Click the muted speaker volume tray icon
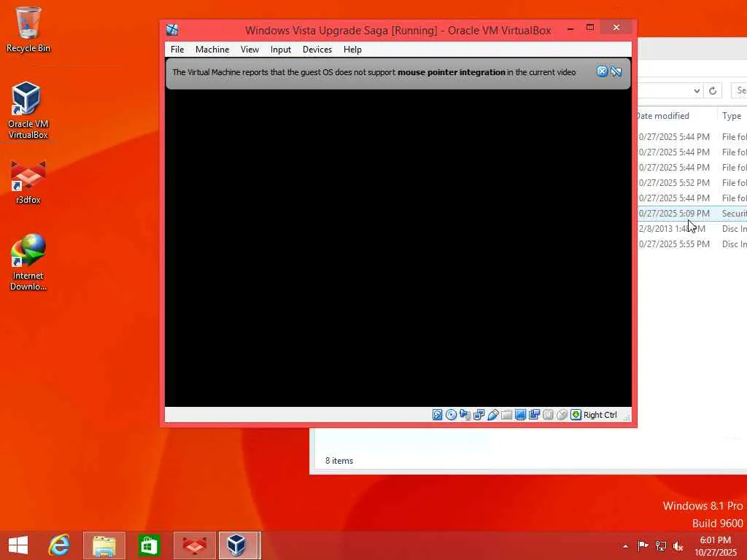 (678, 545)
